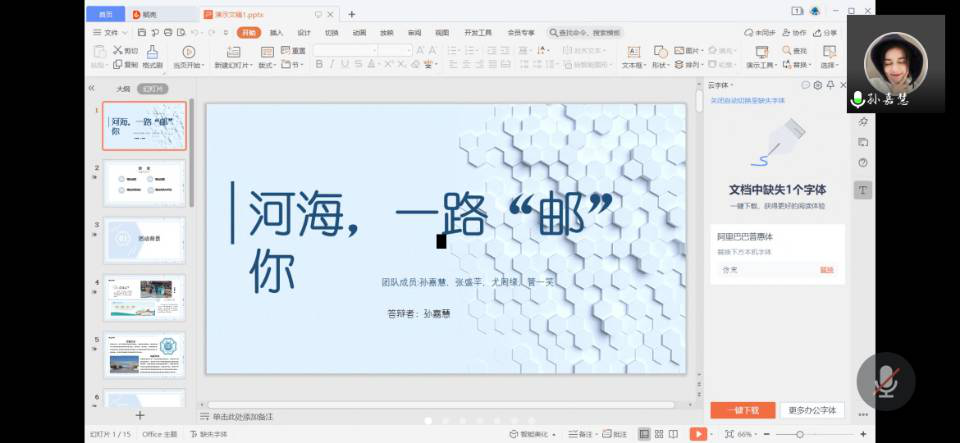Click the Format Painter icon
Screen dimensions: 960x443
[152, 51]
